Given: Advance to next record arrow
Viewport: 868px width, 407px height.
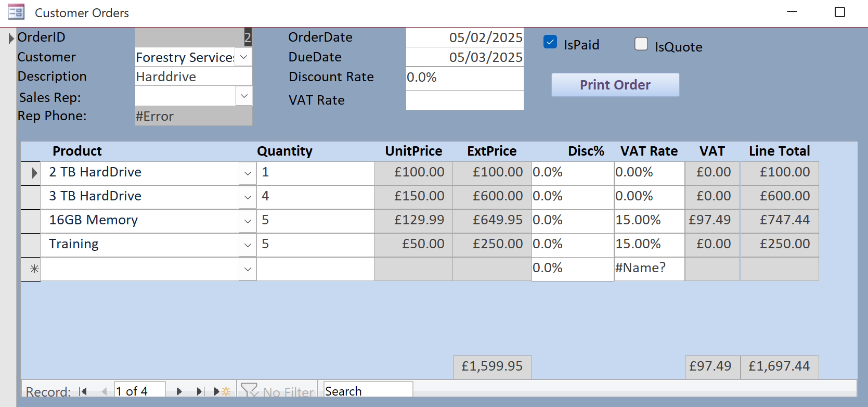Looking at the screenshot, I should pos(179,391).
